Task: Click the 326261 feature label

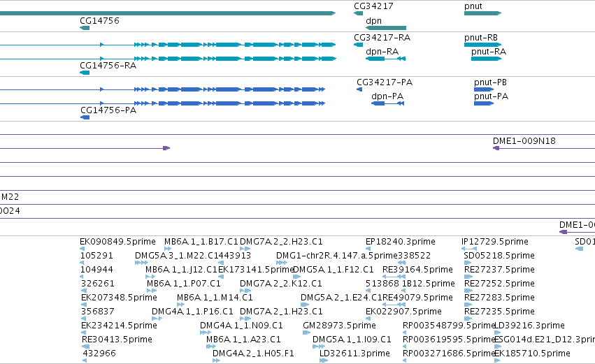Action: (x=97, y=284)
